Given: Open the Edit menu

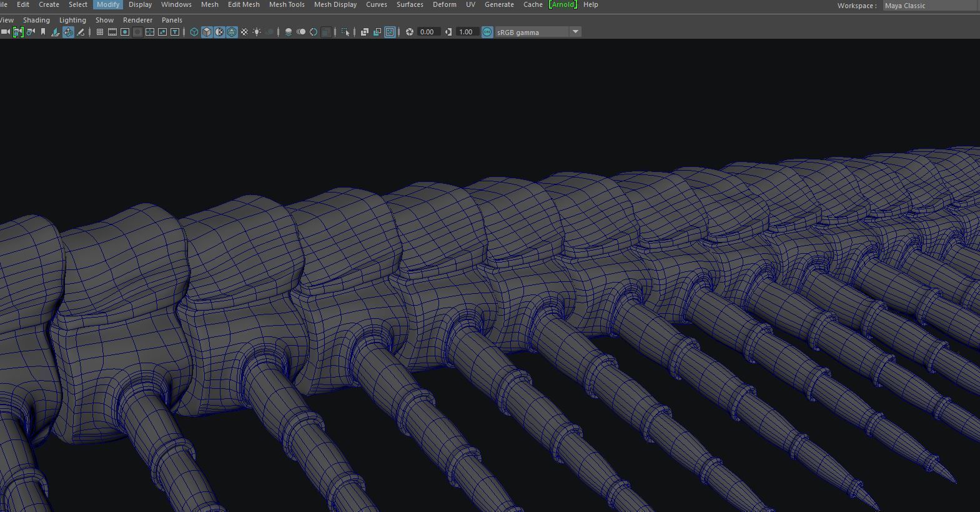Looking at the screenshot, I should 23,4.
